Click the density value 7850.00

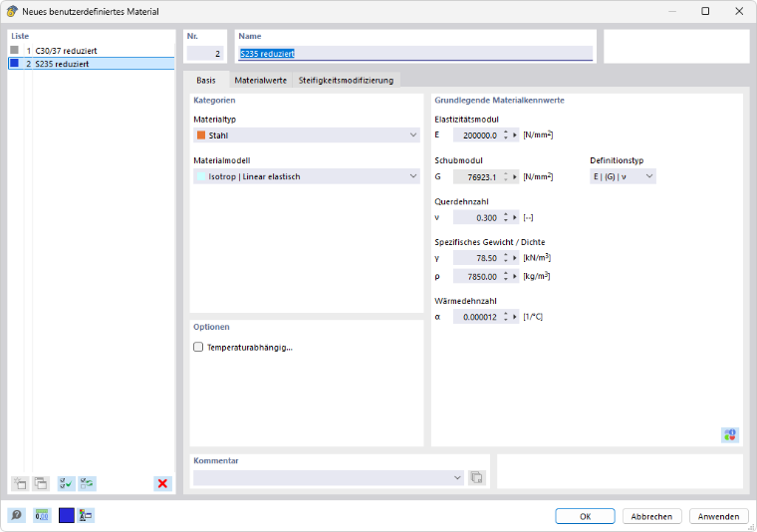coord(477,276)
